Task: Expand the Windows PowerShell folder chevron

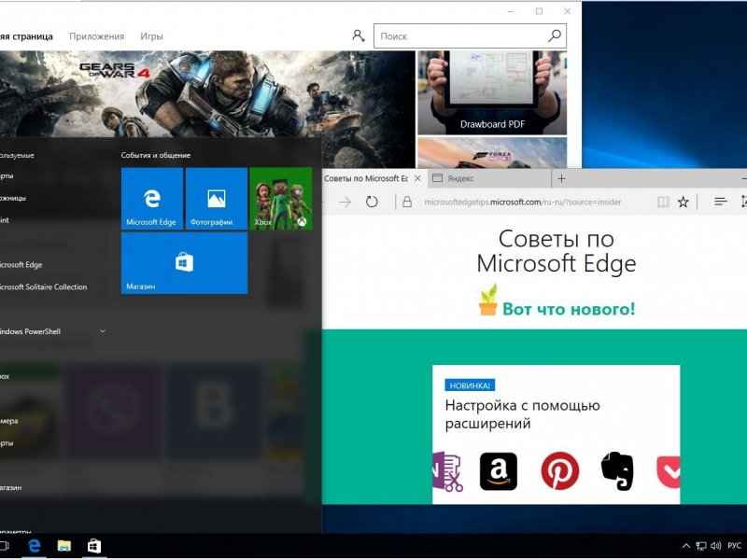Action: tap(103, 331)
